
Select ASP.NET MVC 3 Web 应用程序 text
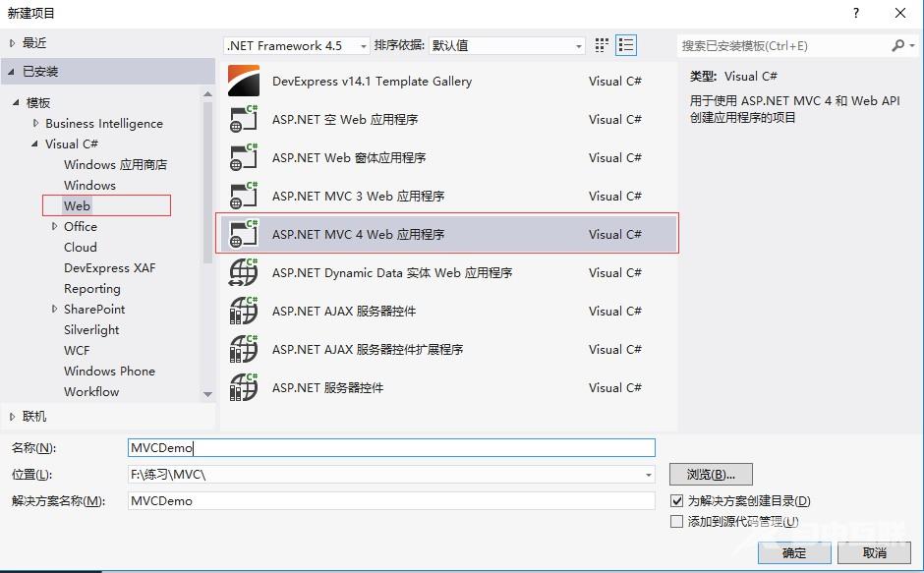click(358, 196)
